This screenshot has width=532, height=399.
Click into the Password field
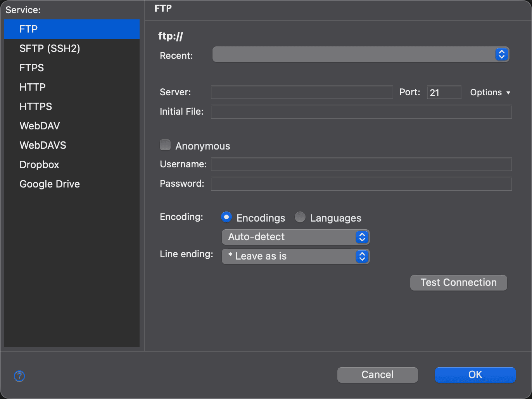(361, 184)
